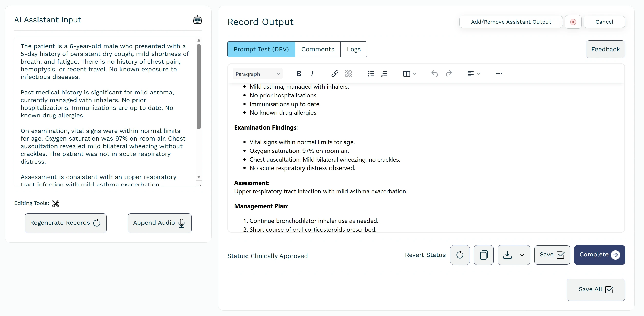
Task: Click the Revert Status link
Action: pyautogui.click(x=425, y=255)
